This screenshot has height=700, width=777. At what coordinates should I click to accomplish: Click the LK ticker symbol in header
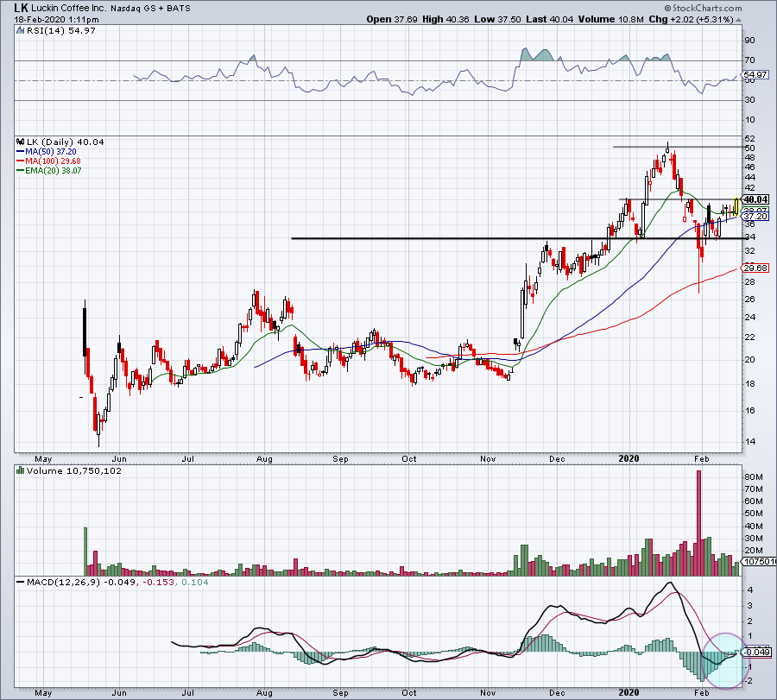(21, 8)
